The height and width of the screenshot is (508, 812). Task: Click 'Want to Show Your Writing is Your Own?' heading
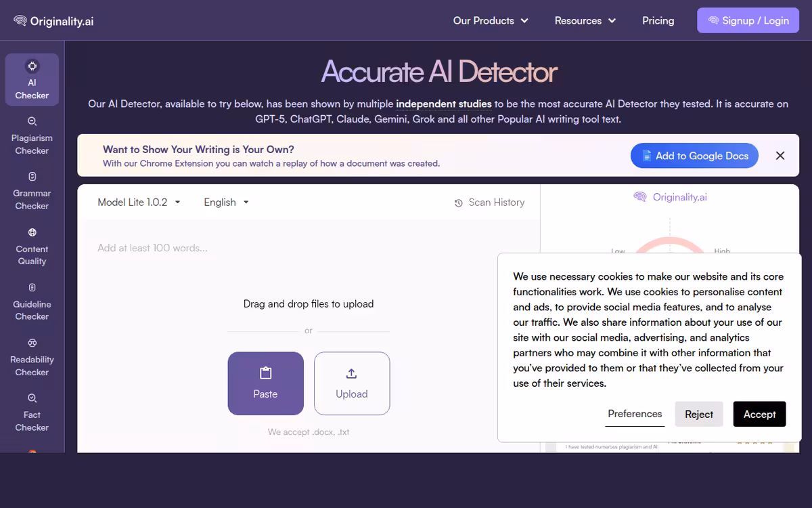coord(198,150)
